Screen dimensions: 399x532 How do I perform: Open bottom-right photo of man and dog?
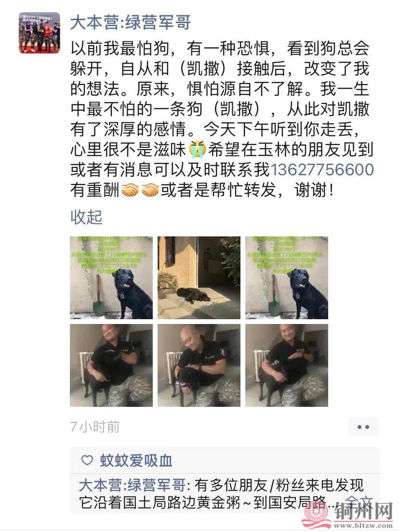[287, 365]
